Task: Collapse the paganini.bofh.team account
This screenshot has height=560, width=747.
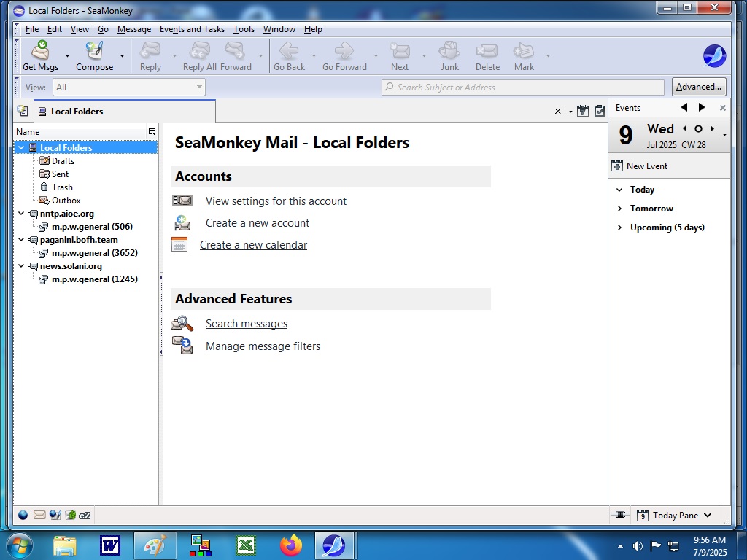Action: pos(21,239)
